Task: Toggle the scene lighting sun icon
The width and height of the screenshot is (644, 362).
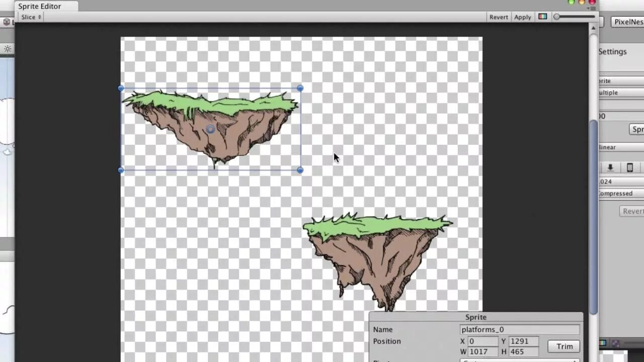Action: (8, 49)
